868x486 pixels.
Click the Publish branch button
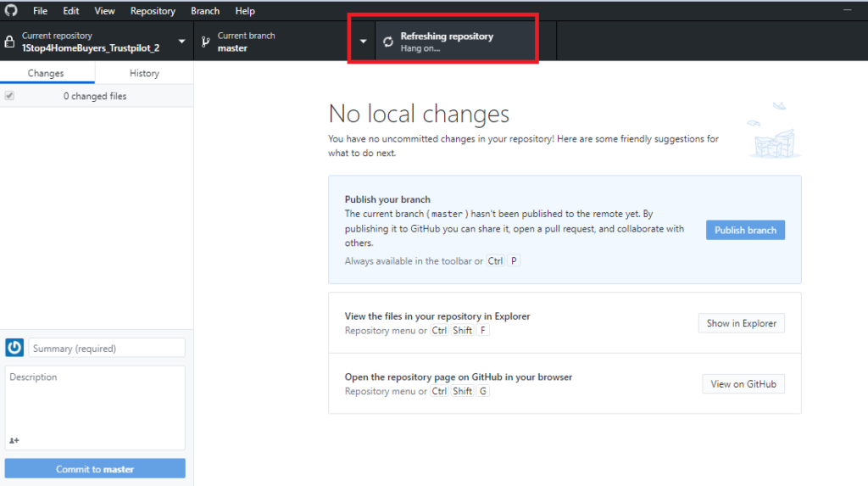pos(745,230)
